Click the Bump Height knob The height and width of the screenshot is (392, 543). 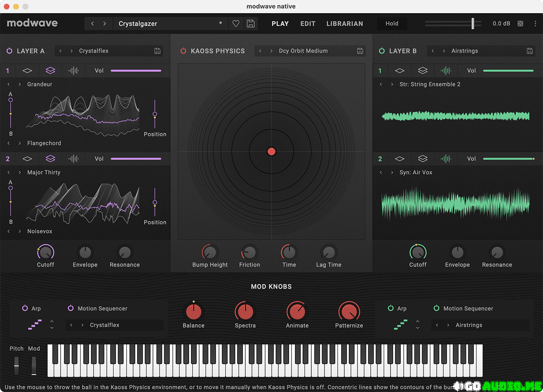[210, 252]
